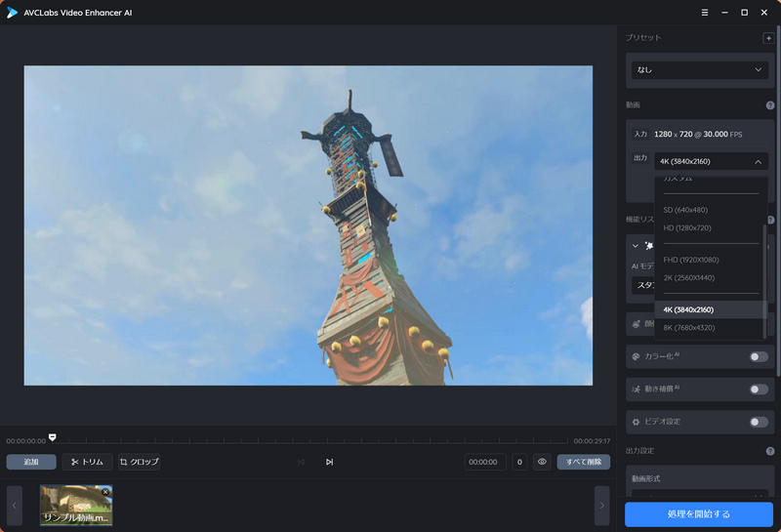The width and height of the screenshot is (781, 532).
Task: Start processing with 処理を開始する button
Action: [x=699, y=514]
